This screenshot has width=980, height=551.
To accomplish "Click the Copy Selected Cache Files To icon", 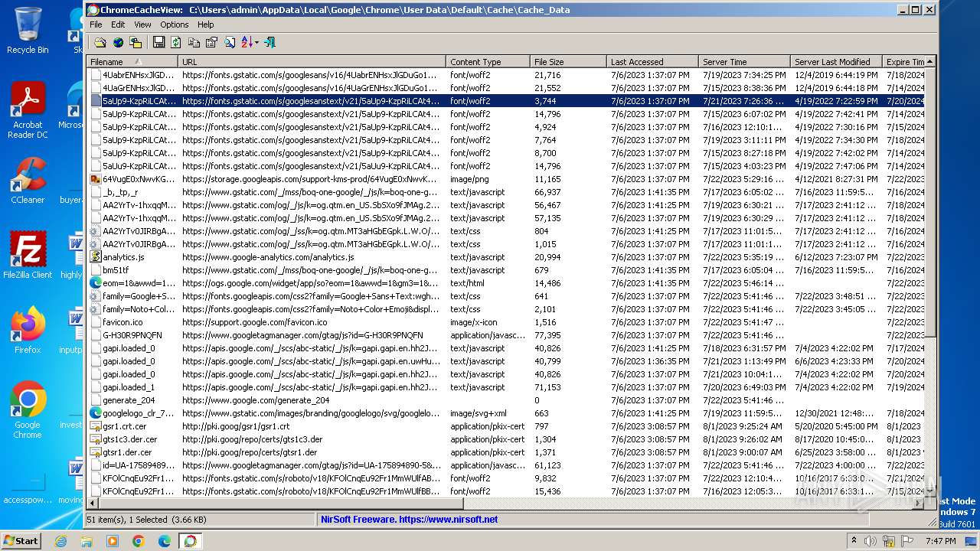I will pyautogui.click(x=136, y=43).
